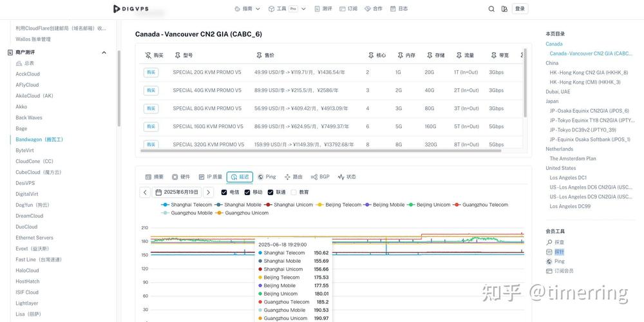Click pin icon beside 购买 column header
The width and height of the screenshot is (644, 322).
coord(148,55)
